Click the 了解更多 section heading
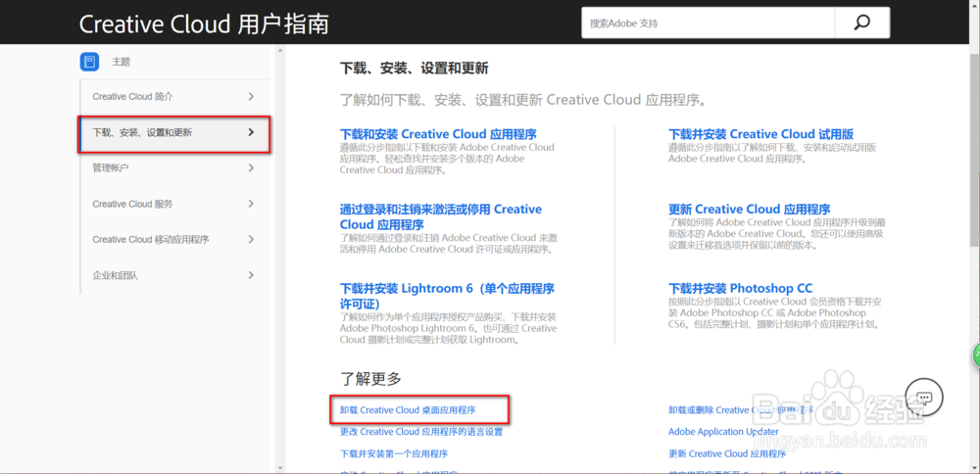 370,378
